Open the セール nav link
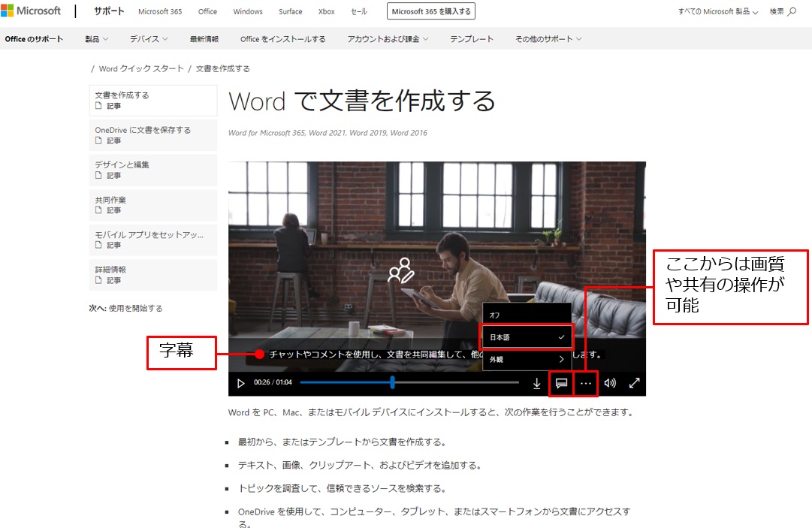 click(359, 11)
